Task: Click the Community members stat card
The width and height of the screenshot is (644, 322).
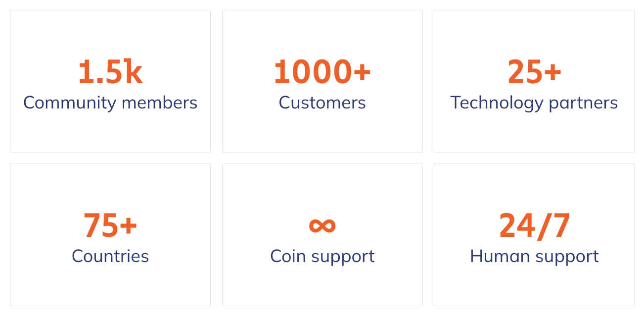Action: [110, 81]
